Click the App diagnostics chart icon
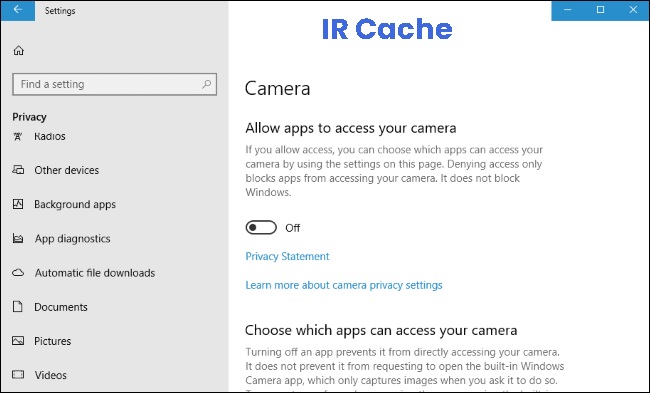 click(18, 238)
